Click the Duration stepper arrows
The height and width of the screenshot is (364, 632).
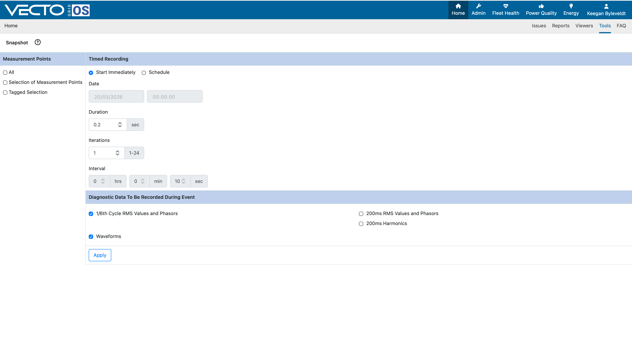click(120, 125)
